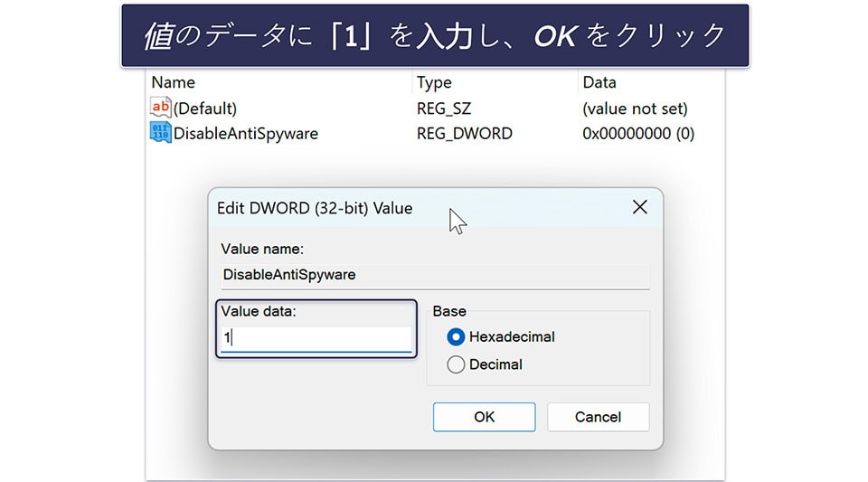Close the Edit DWORD (32-bit) Value dialog
The width and height of the screenshot is (868, 482).
[x=639, y=207]
